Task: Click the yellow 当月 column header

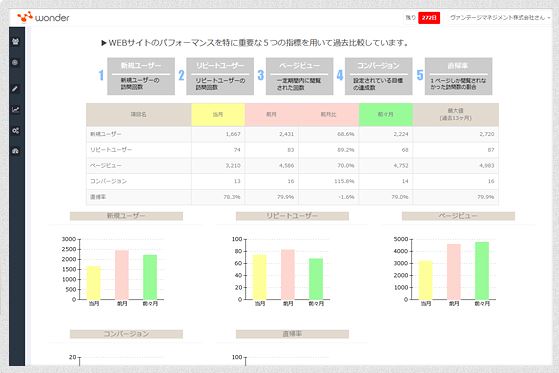Action: point(218,114)
